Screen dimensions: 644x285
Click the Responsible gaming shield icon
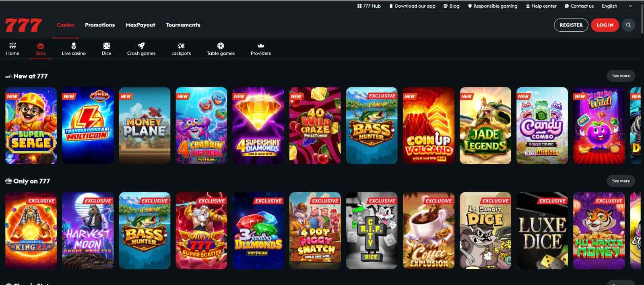470,6
